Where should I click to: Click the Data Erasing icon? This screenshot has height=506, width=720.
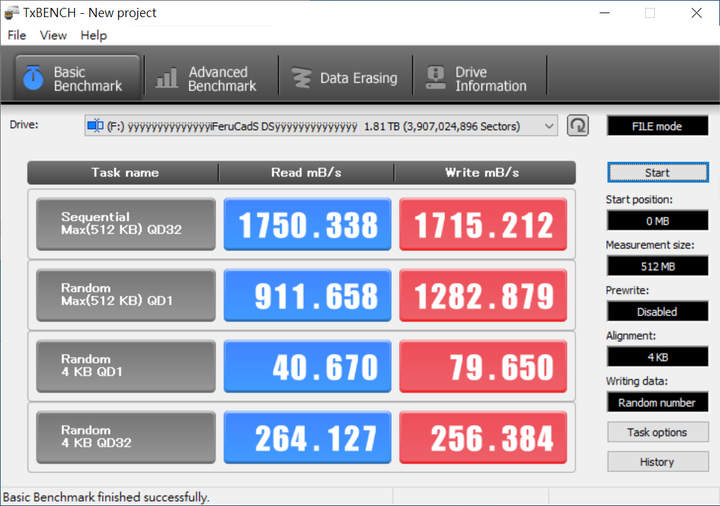[x=301, y=78]
